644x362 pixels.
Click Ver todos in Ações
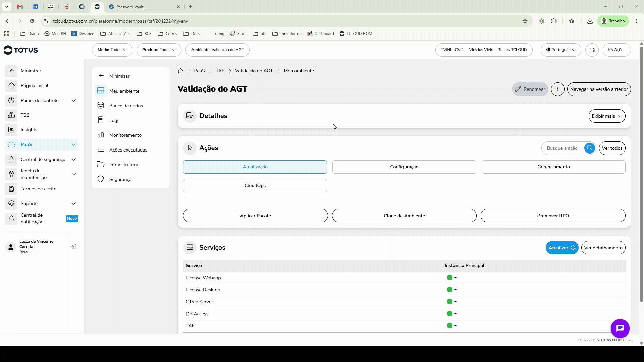(612, 148)
